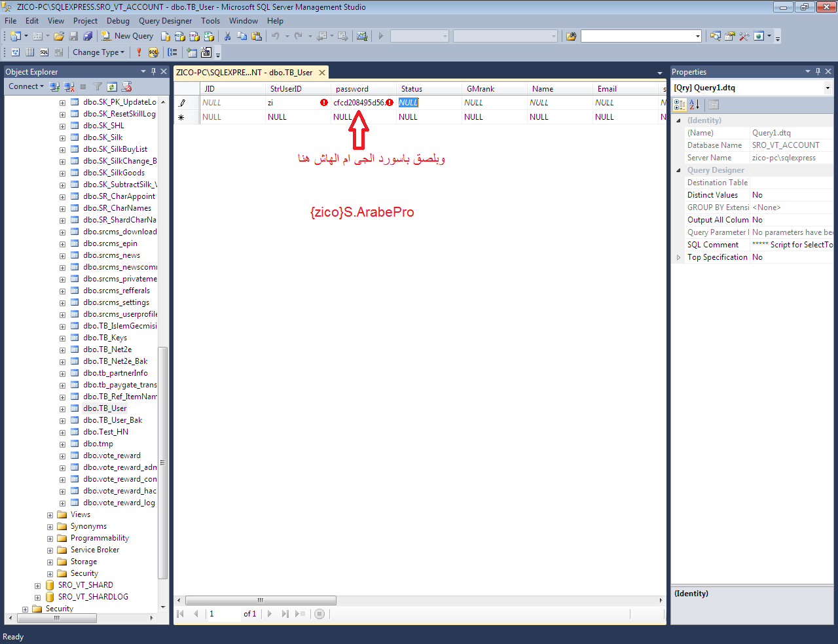The image size is (838, 644).
Task: Open the Tools menu
Action: pyautogui.click(x=210, y=21)
